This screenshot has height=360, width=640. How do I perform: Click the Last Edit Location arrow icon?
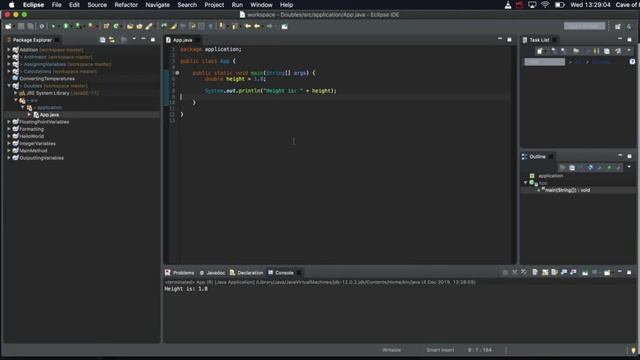tap(247, 26)
